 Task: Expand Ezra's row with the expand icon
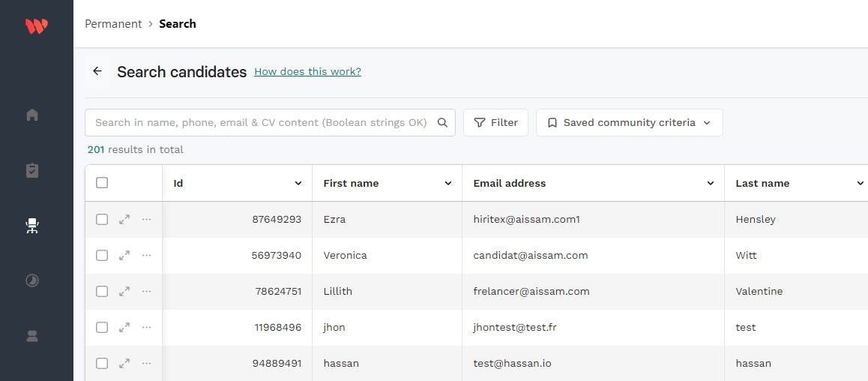(x=124, y=219)
